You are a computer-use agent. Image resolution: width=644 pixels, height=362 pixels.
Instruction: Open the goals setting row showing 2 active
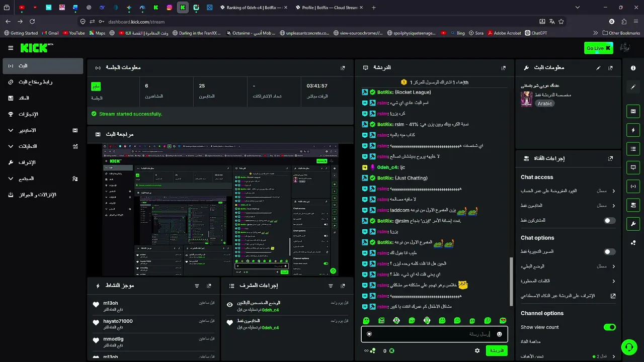[x=568, y=356]
